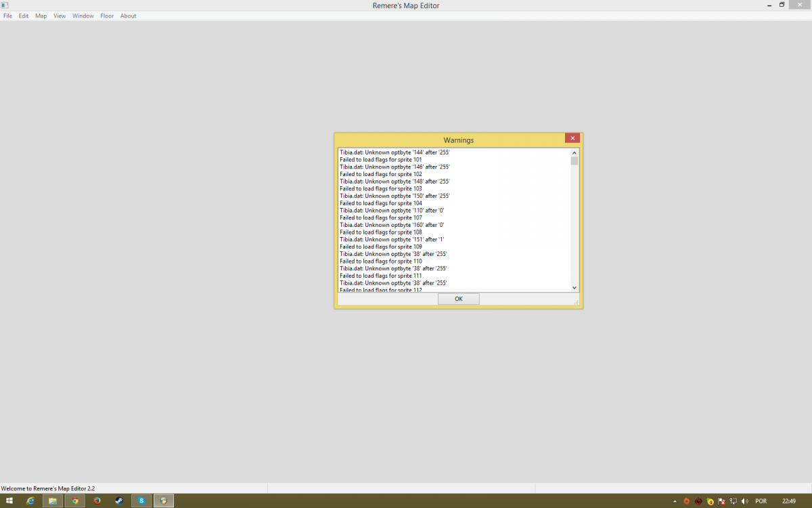
Task: Open the Action Center flag icon
Action: [x=722, y=501]
